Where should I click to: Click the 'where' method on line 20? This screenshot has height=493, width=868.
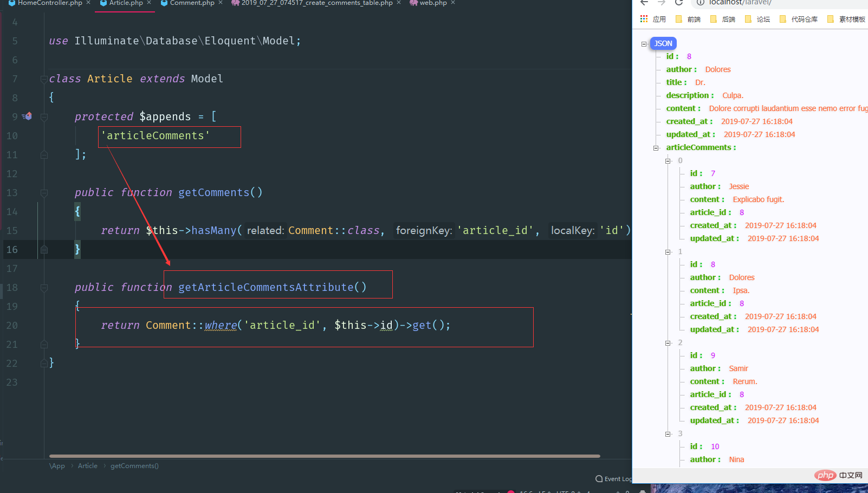click(221, 326)
